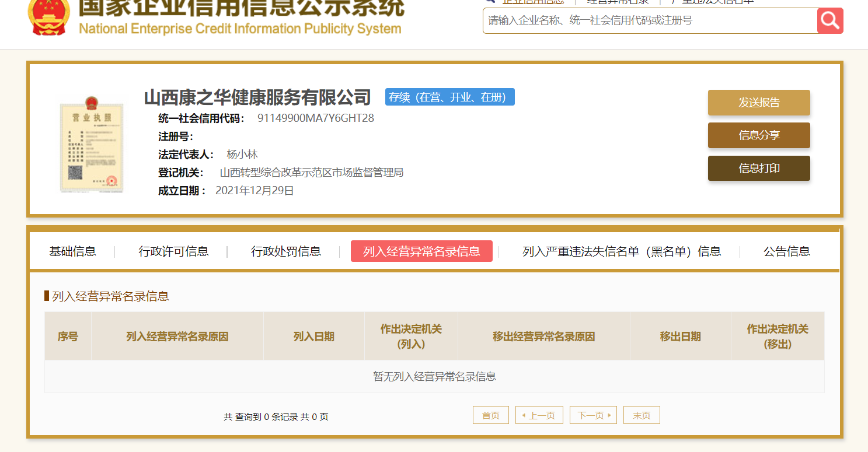Viewport: 868px width, 452px height.
Task: Click the 成立日期 label
Action: coord(182,191)
